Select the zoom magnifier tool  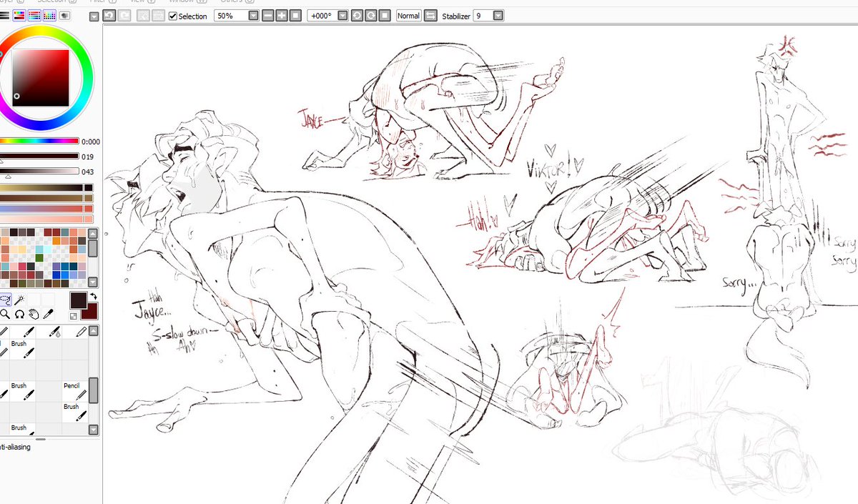pos(6,314)
